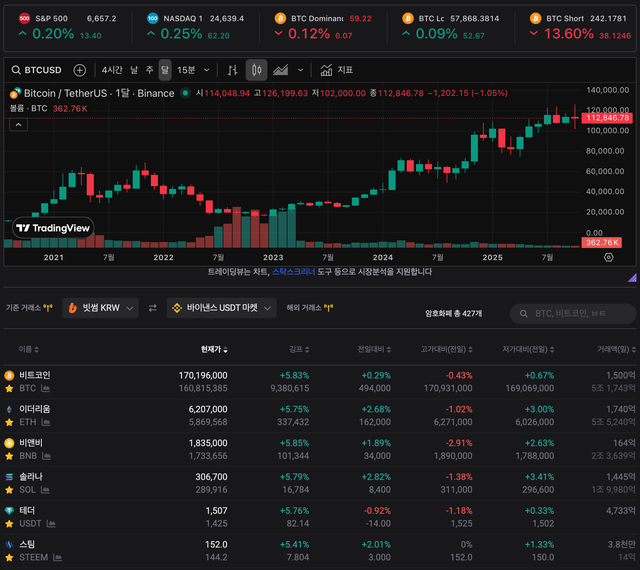Select the 4시간 timeframe
Viewport: 640px width, 570px height.
(x=112, y=70)
